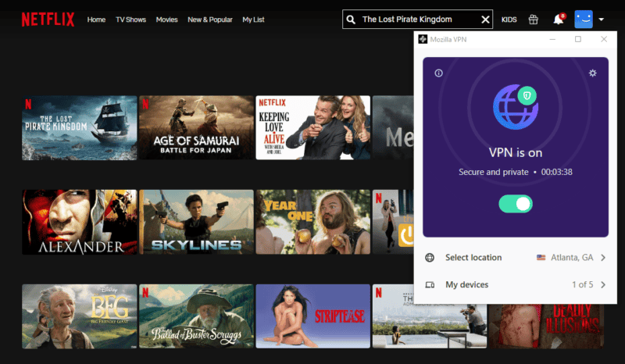This screenshot has height=364, width=625.
Task: Click the search magnifier icon
Action: pyautogui.click(x=351, y=20)
